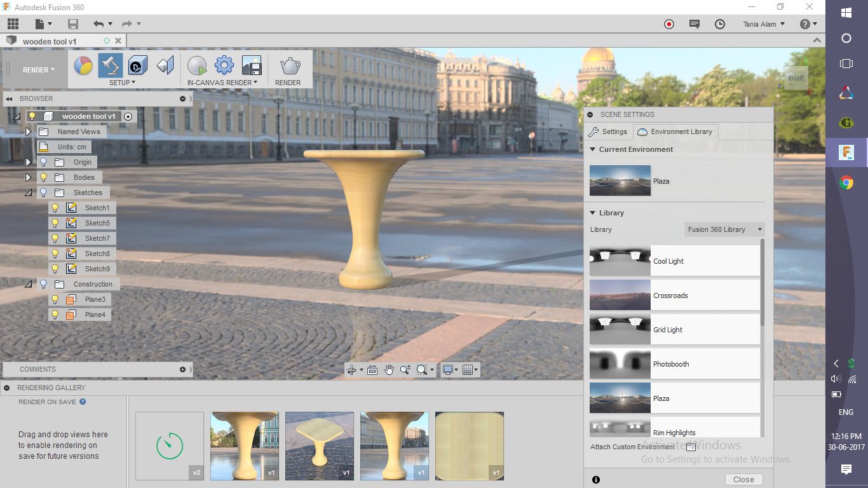Open the help question mark menu

[808, 24]
